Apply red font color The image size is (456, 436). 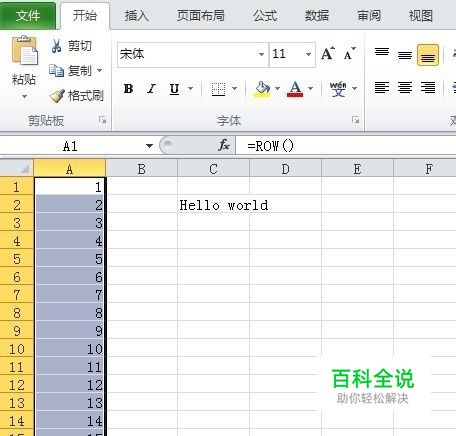pos(295,89)
